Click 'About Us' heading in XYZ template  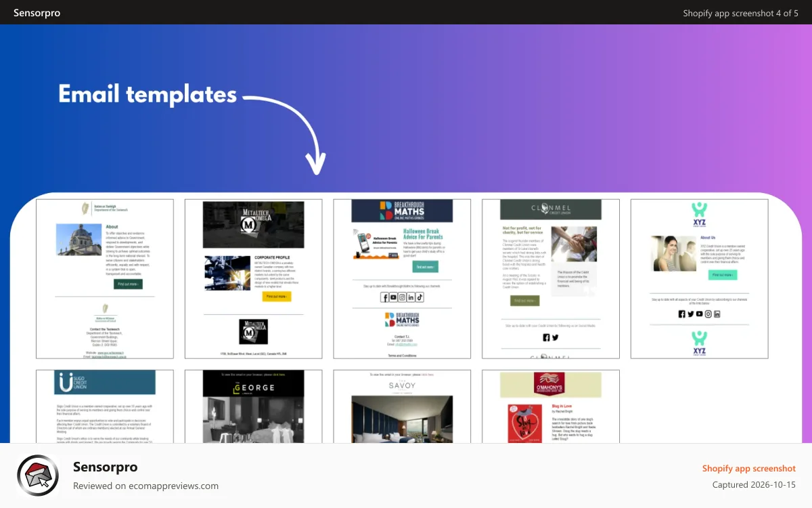pyautogui.click(x=708, y=238)
